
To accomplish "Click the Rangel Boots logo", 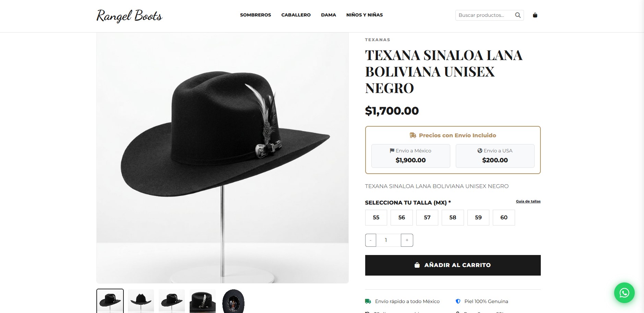I will click(129, 16).
